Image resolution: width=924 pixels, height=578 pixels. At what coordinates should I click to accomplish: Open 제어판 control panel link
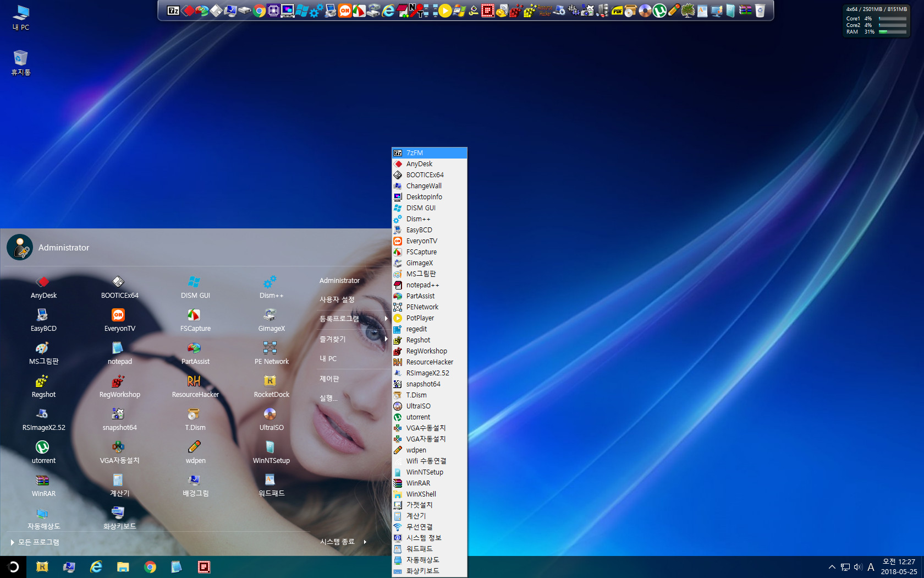[329, 379]
